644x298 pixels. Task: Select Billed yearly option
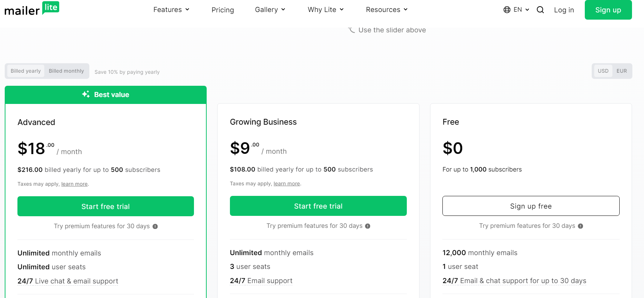point(26,71)
